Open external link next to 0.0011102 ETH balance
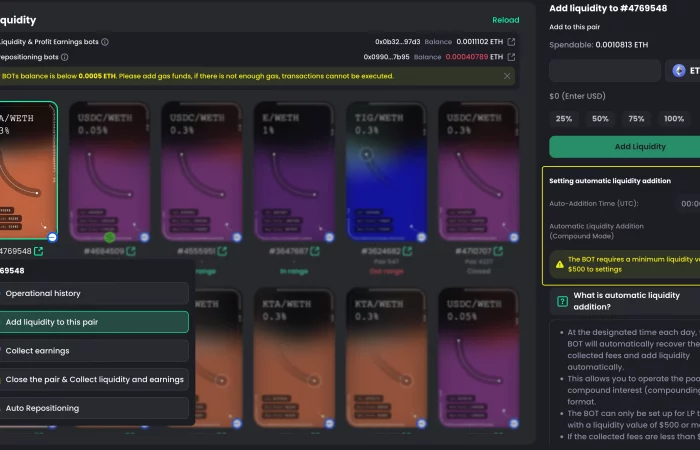The height and width of the screenshot is (450, 700). click(511, 42)
